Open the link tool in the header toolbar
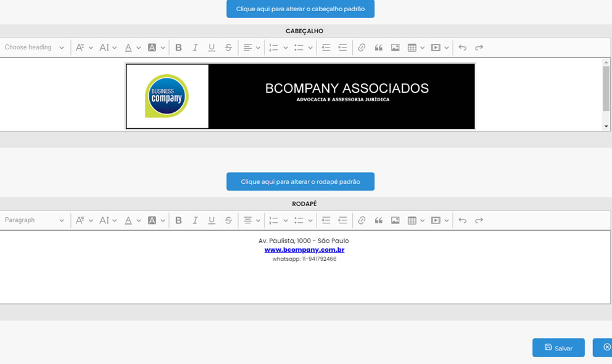612x364 pixels. 362,48
